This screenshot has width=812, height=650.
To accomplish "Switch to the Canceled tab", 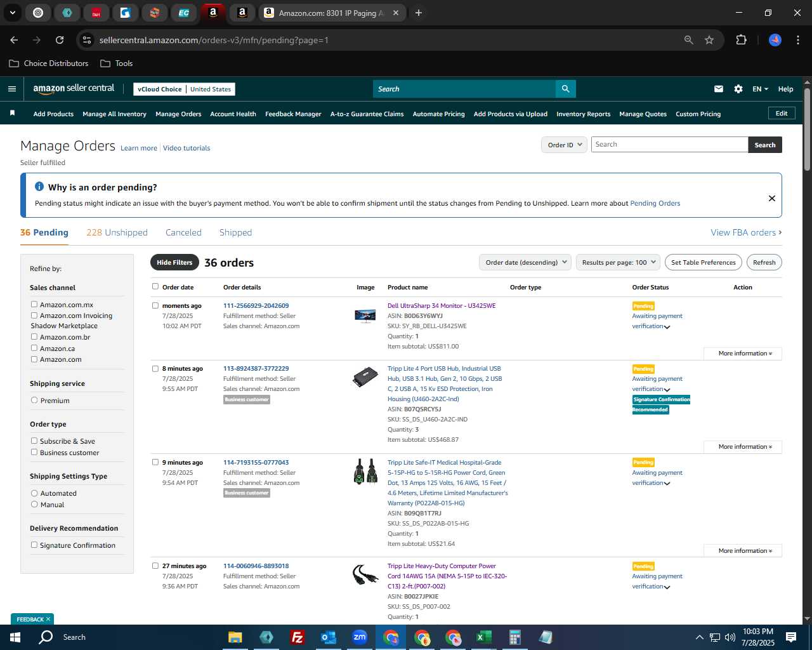I will point(183,232).
